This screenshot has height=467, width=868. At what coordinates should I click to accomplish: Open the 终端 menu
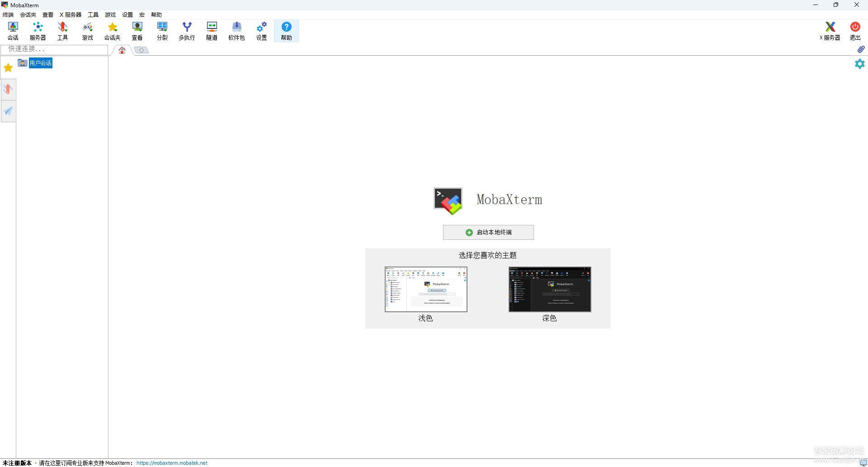pos(8,14)
